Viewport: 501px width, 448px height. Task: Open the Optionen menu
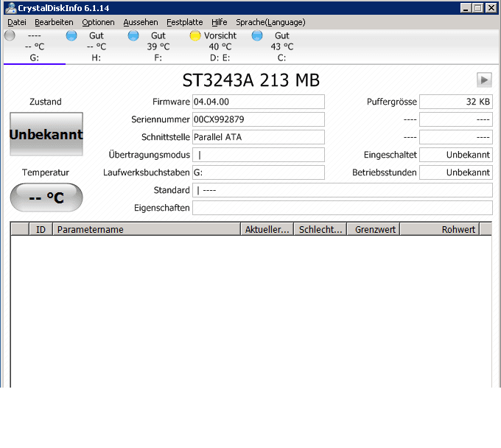point(98,22)
